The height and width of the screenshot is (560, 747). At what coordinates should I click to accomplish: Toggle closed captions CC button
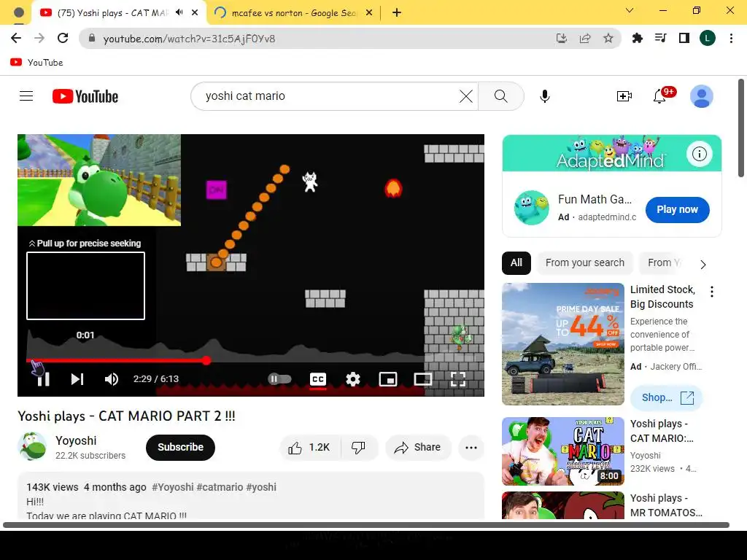click(x=318, y=379)
